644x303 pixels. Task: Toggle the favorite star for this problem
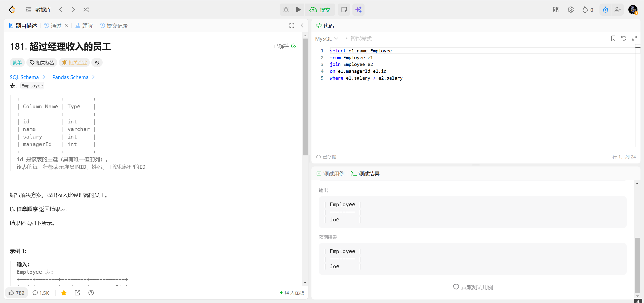click(x=64, y=293)
